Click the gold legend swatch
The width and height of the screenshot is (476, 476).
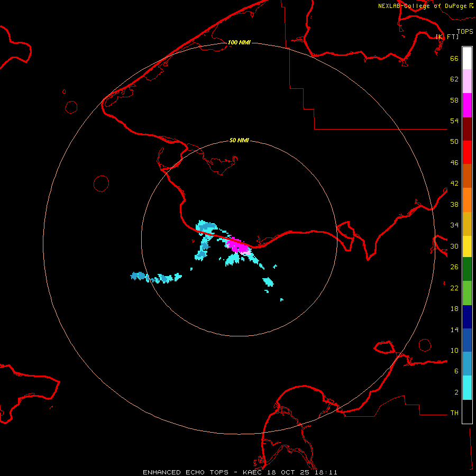coord(467,224)
